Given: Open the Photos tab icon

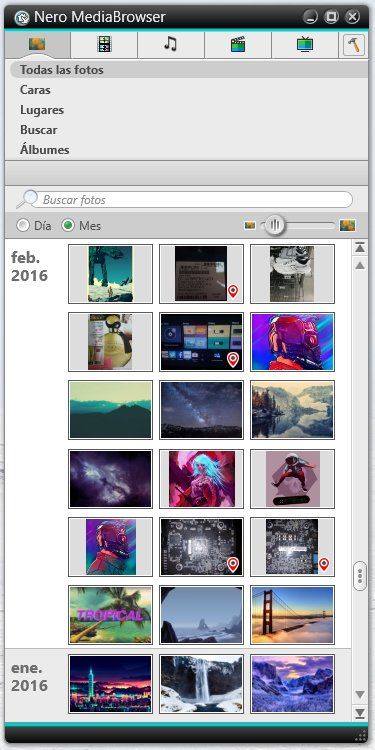Looking at the screenshot, I should point(37,44).
